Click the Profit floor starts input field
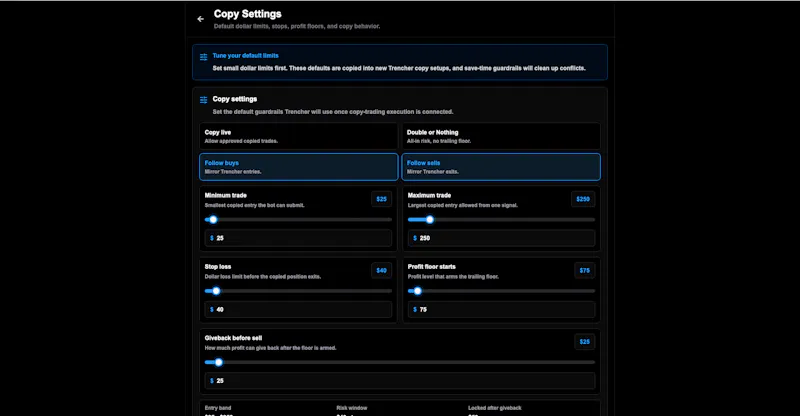 coord(501,309)
